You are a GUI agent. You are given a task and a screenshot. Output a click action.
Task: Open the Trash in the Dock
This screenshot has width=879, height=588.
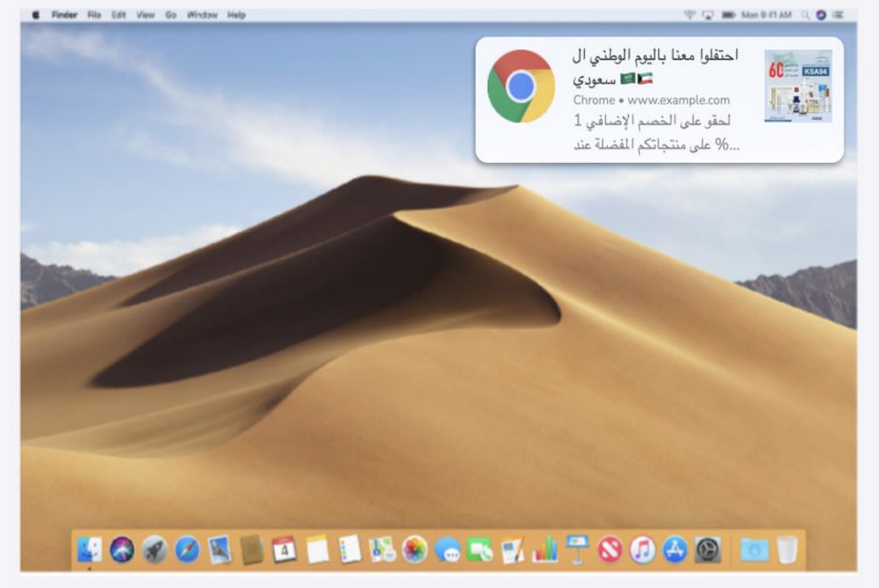pos(787,549)
